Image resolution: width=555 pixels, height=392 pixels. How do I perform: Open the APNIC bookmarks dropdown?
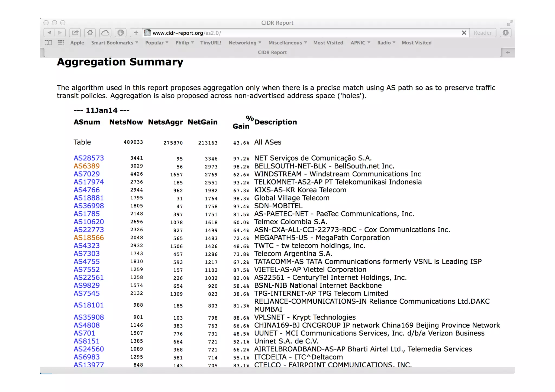point(360,43)
